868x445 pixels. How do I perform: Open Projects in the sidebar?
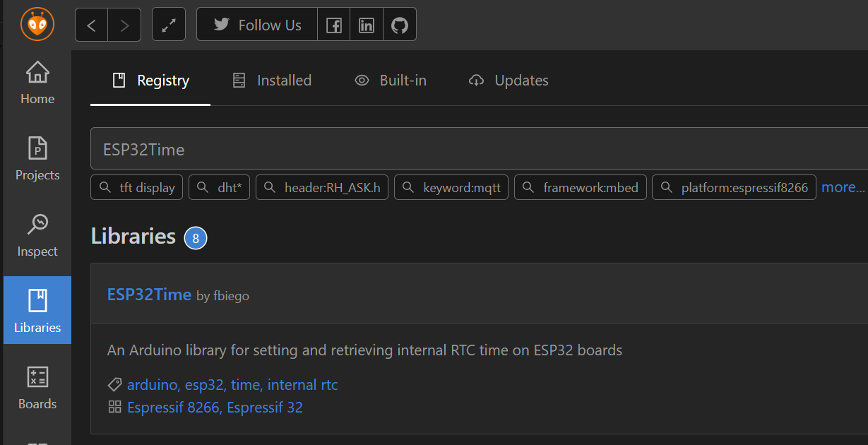(x=37, y=160)
